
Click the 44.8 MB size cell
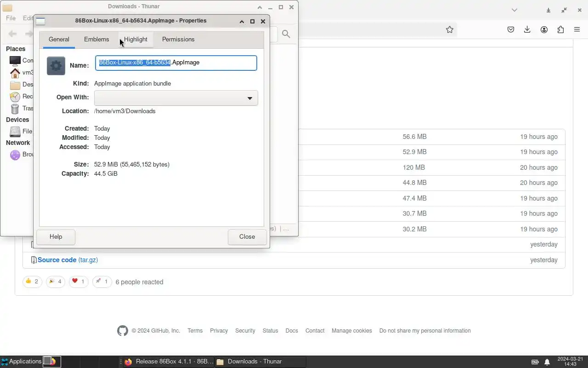(414, 183)
